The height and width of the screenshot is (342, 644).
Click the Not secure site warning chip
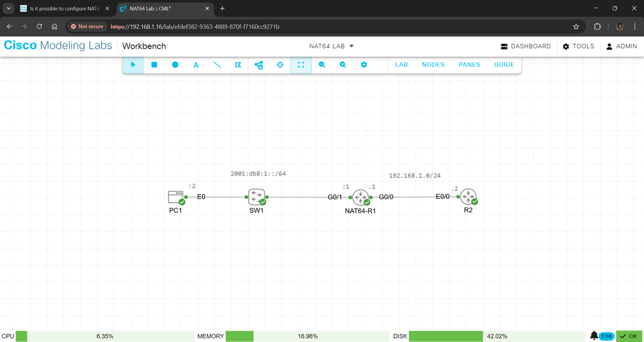pos(86,26)
